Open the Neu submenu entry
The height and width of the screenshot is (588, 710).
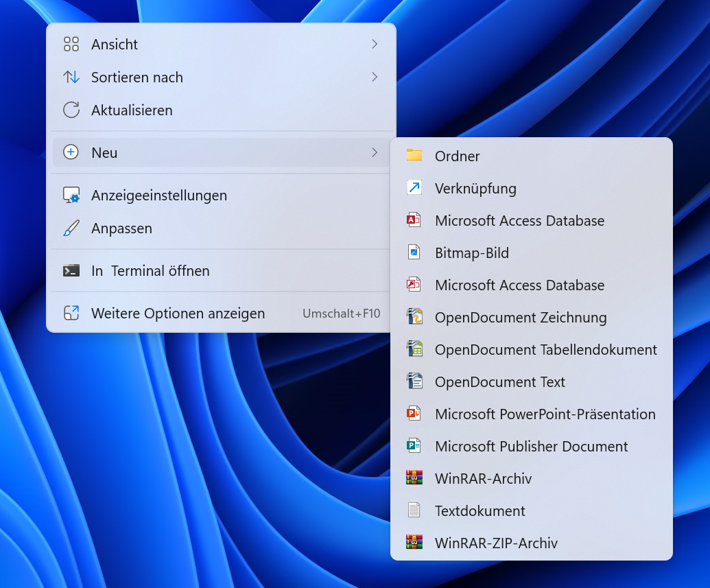click(x=222, y=153)
